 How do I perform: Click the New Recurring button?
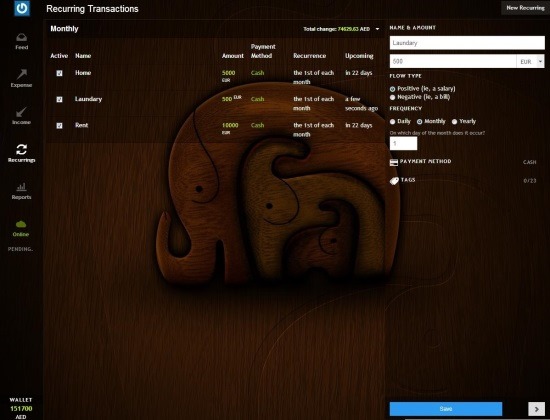[525, 8]
